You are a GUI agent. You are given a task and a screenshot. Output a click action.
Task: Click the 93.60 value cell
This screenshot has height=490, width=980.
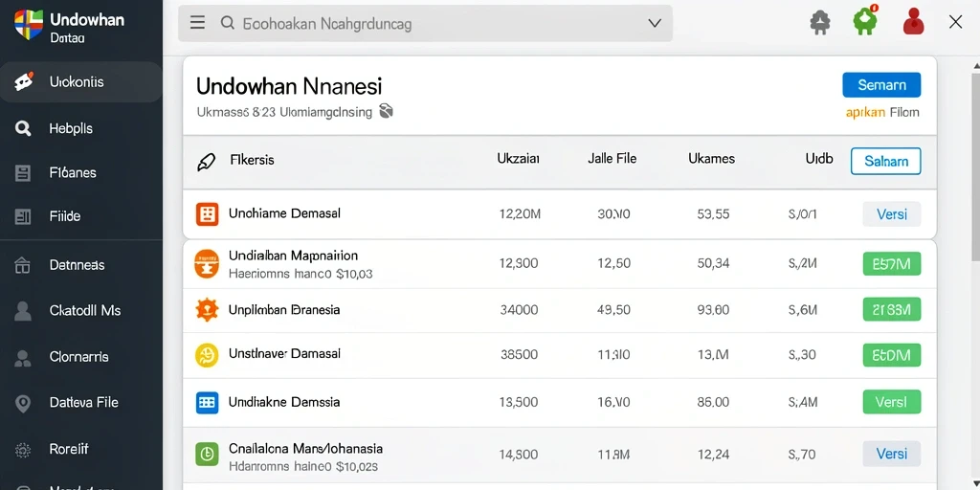click(713, 310)
